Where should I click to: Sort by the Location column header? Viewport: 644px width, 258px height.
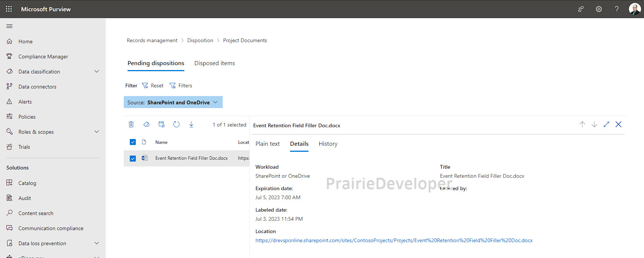243,142
